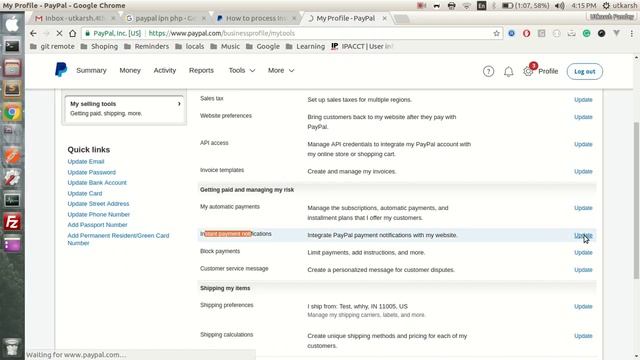Switch to the paypal ipn php tab
Image resolution: width=640 pixels, height=360 pixels.
click(167, 18)
